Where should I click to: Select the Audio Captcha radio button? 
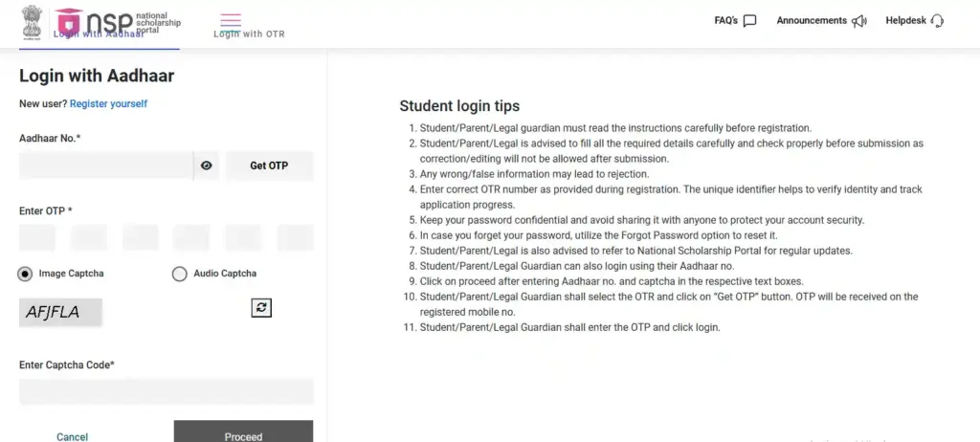tap(179, 275)
